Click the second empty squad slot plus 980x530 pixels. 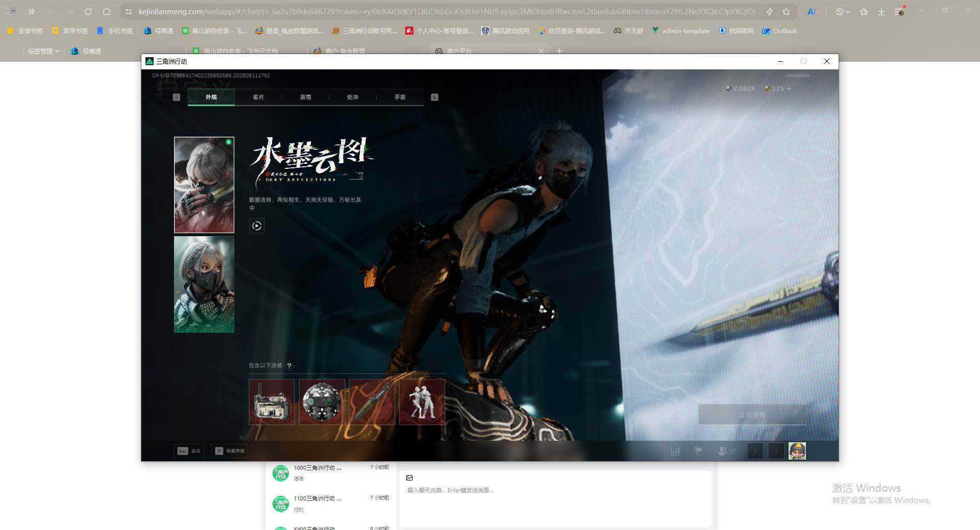(x=776, y=451)
